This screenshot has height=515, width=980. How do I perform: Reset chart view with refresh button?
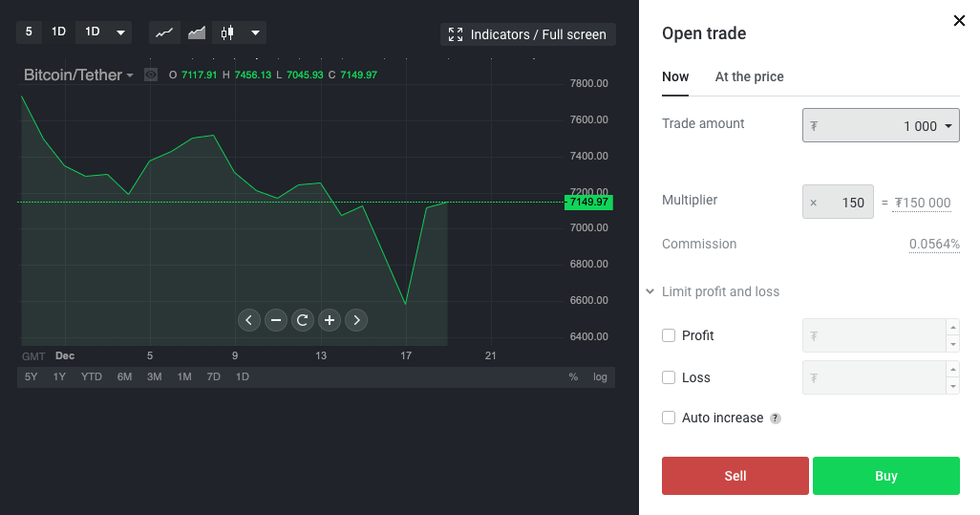[302, 320]
